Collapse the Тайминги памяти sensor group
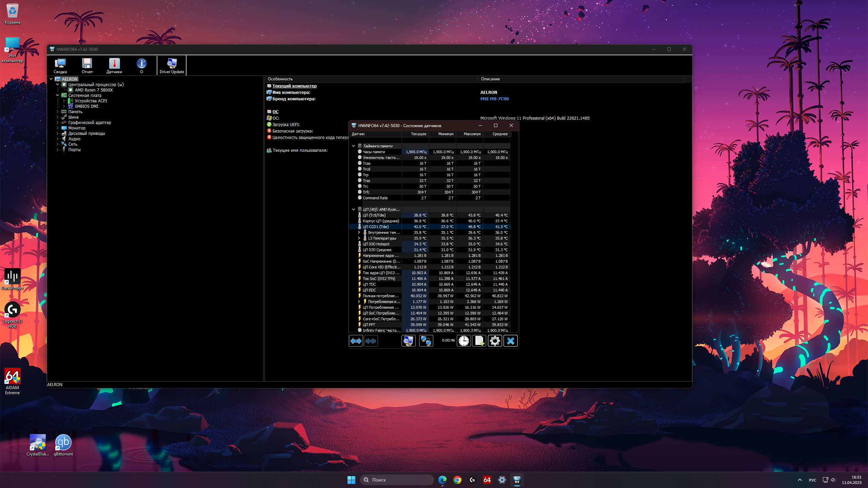The width and height of the screenshot is (868, 488). point(353,146)
